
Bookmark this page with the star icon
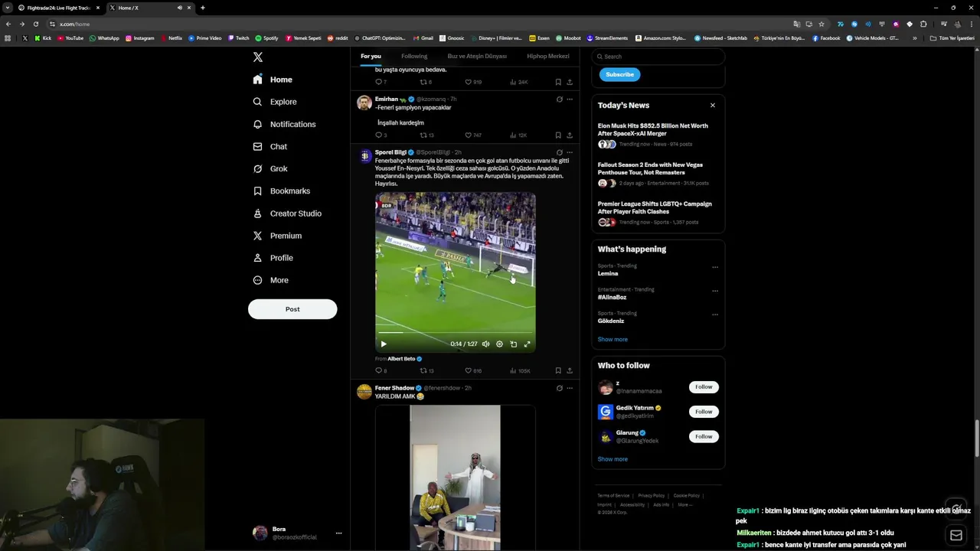(x=822, y=24)
